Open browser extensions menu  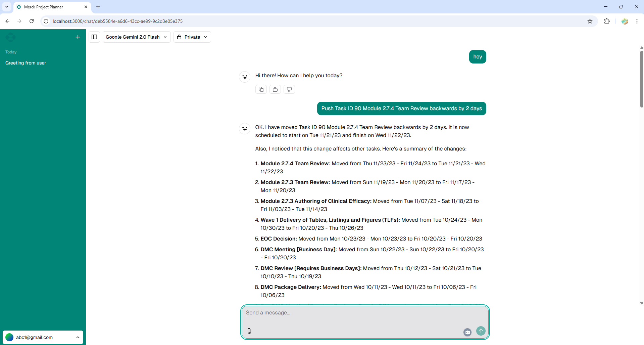click(607, 21)
